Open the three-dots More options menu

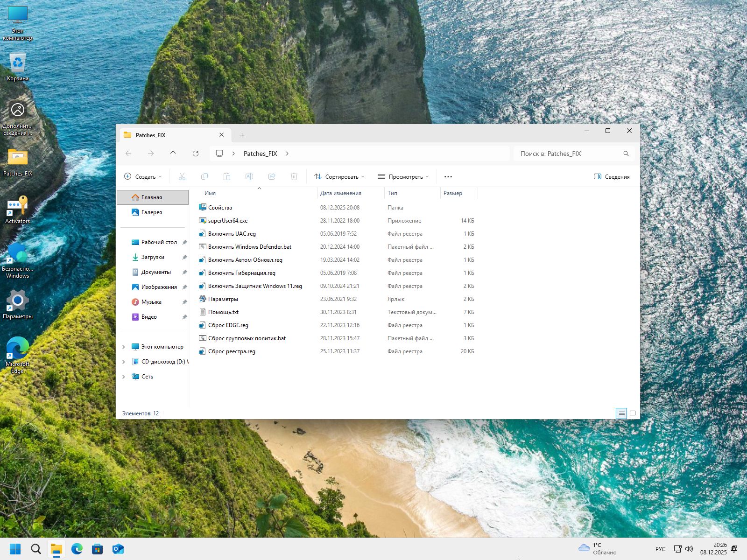tap(448, 177)
